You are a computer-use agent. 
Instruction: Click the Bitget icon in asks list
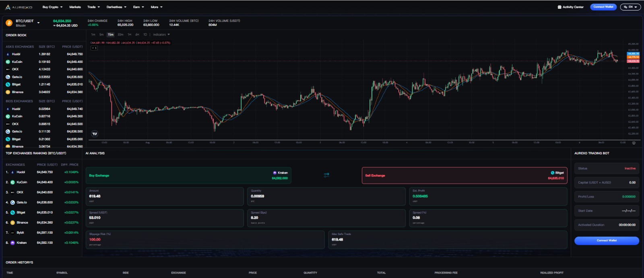click(x=8, y=85)
